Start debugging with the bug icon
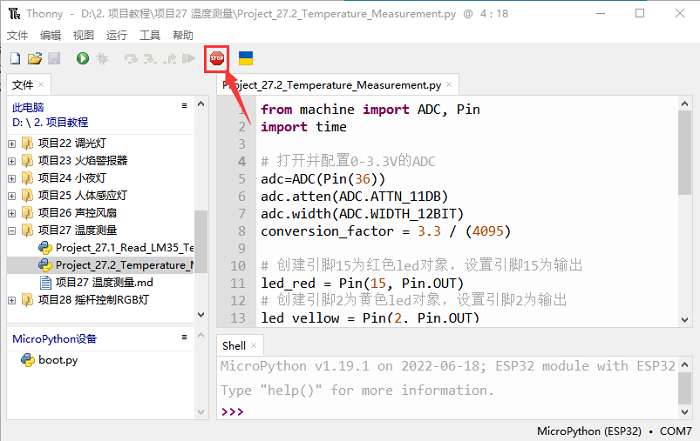Image resolution: width=700 pixels, height=441 pixels. [x=103, y=60]
